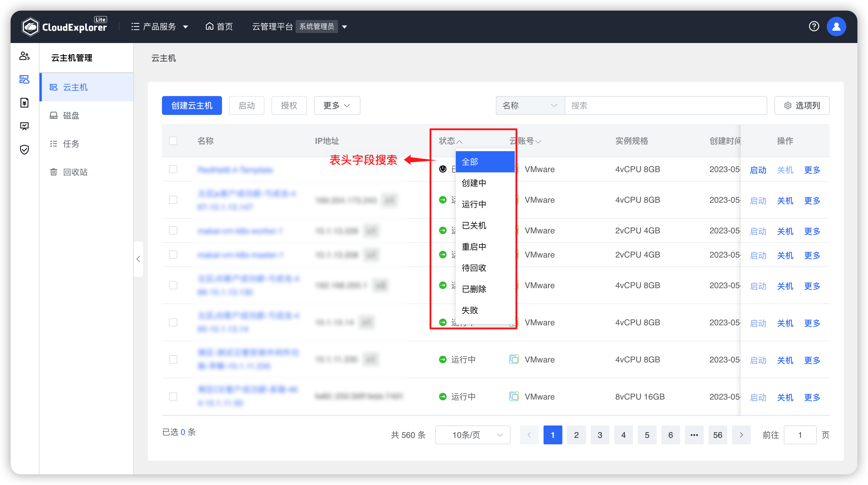The image size is (868, 485).
Task: Expand the 更多 toolbar dropdown
Action: (337, 105)
